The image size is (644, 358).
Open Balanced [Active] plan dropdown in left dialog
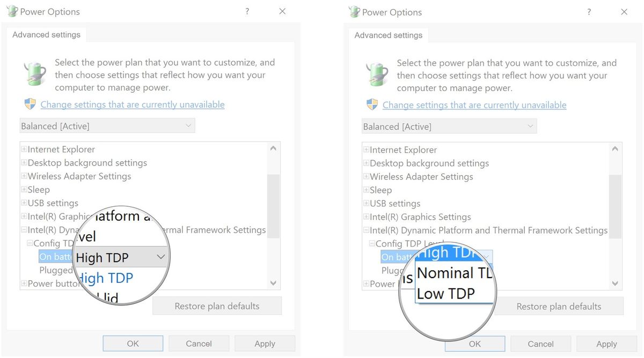[107, 126]
